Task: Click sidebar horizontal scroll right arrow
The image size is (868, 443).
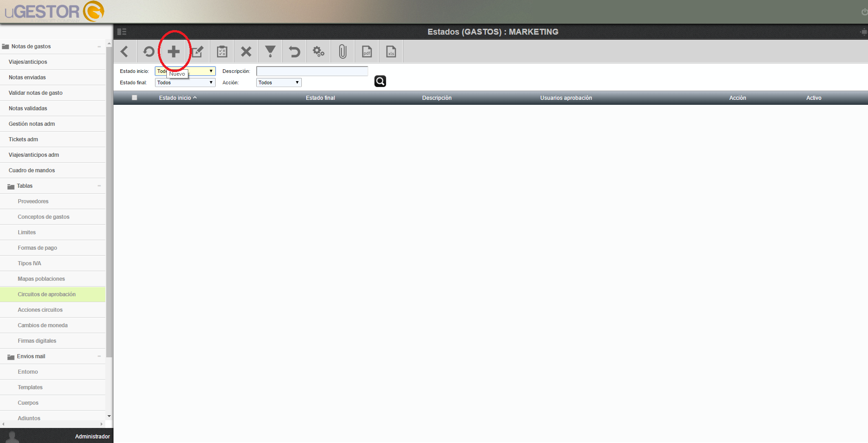Action: [102, 424]
